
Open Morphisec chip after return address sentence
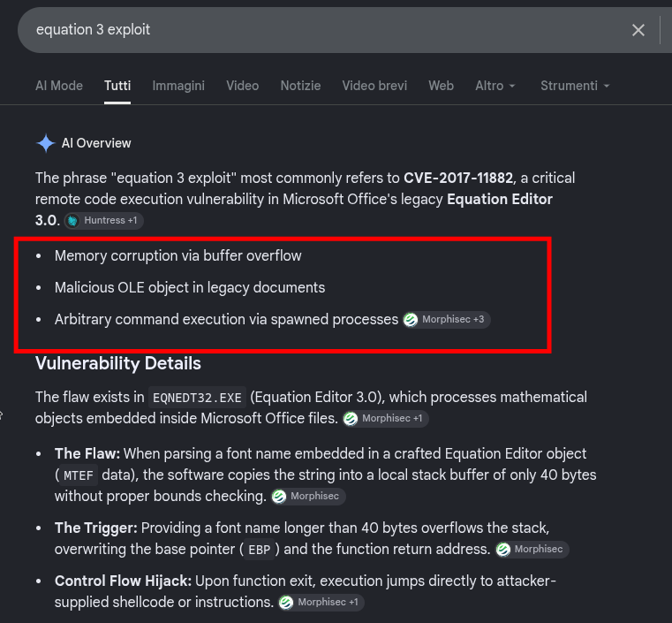pyautogui.click(x=532, y=550)
